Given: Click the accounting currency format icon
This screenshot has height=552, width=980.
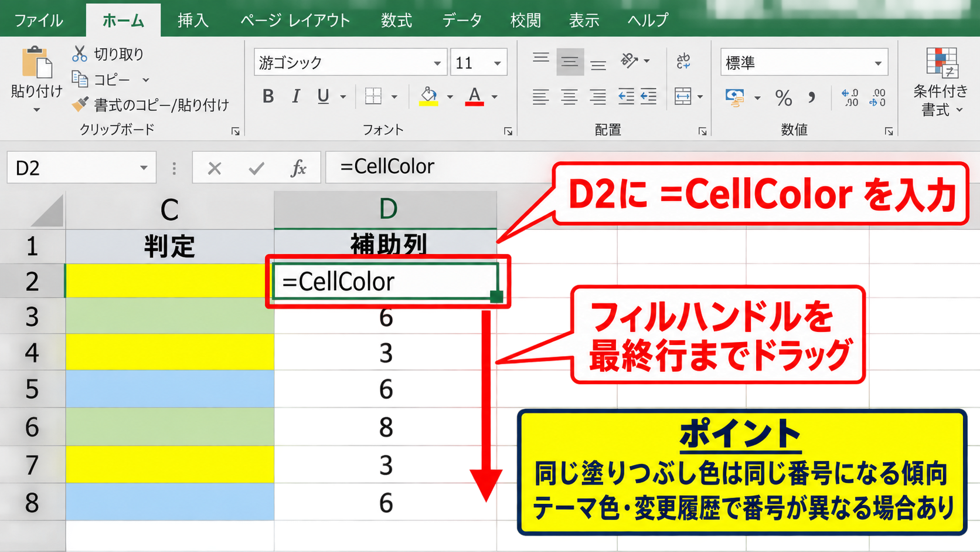Looking at the screenshot, I should 734,97.
